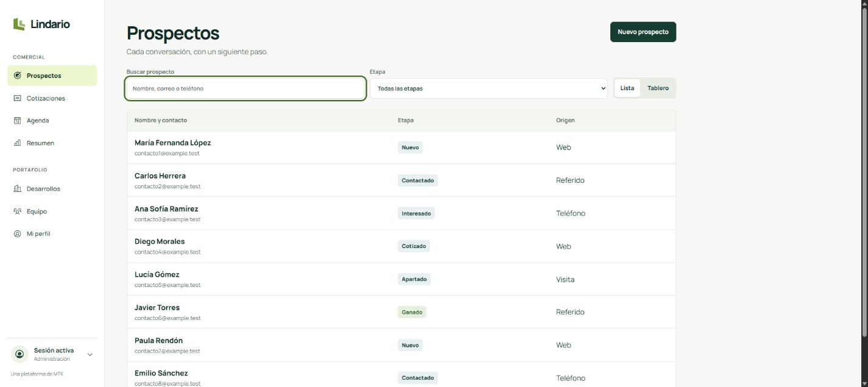Expand the Sesión activa account menu chevron
868x387 pixels.
tap(90, 354)
